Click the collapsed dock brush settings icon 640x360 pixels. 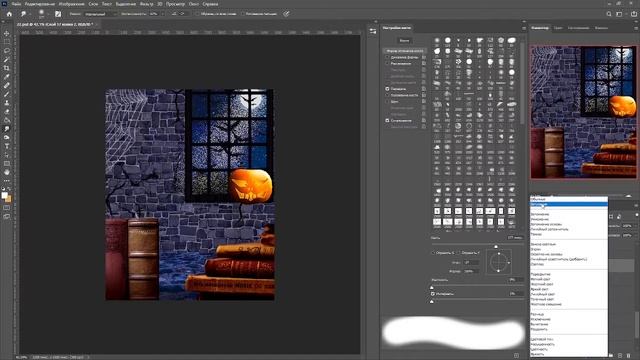tap(373, 31)
